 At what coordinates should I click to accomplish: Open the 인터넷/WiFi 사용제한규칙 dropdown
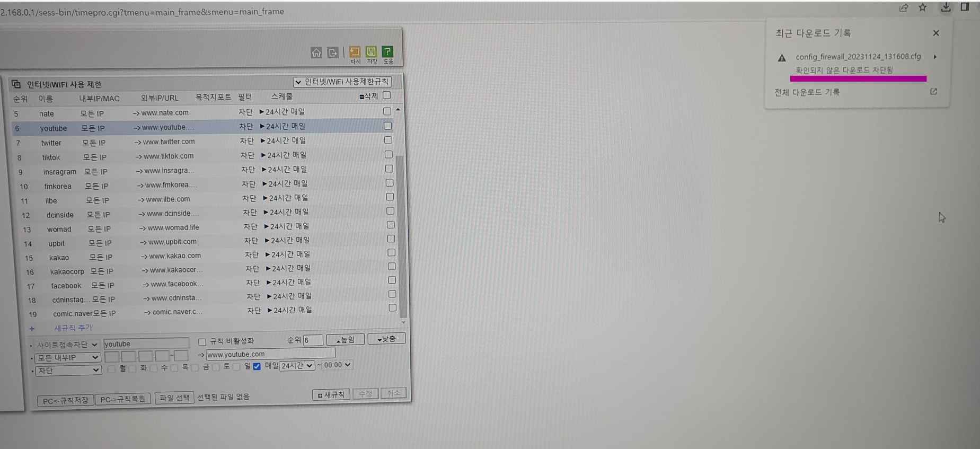coord(342,82)
